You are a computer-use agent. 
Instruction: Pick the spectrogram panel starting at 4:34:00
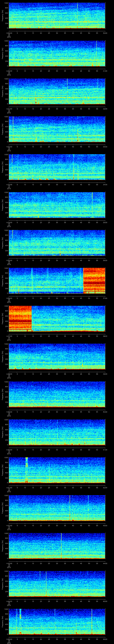click(57, 205)
